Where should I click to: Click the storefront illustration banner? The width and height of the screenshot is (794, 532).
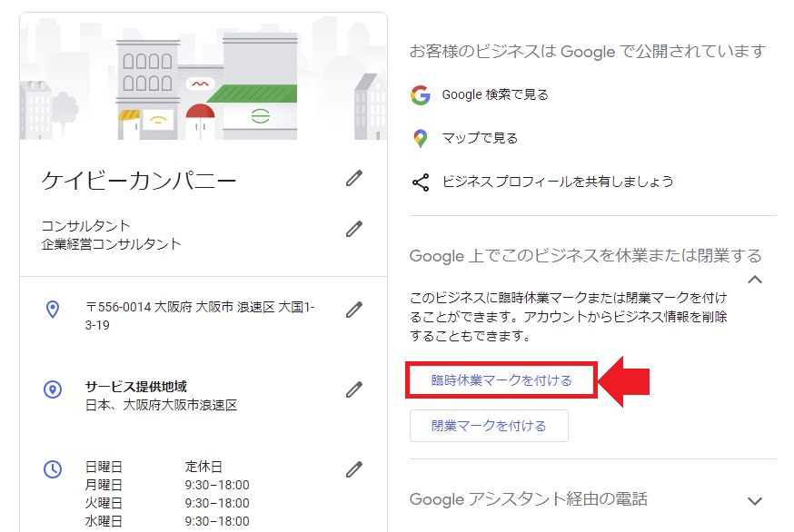pyautogui.click(x=203, y=76)
